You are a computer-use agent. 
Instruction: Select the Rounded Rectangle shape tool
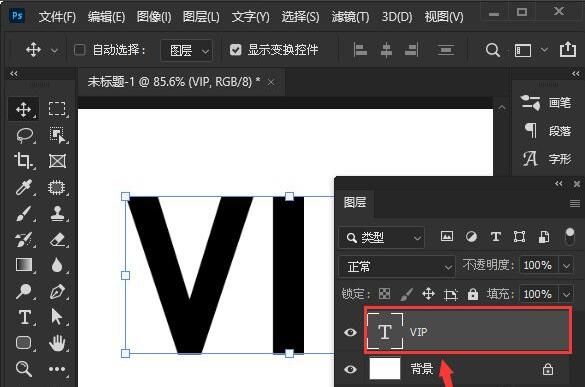pyautogui.click(x=24, y=342)
